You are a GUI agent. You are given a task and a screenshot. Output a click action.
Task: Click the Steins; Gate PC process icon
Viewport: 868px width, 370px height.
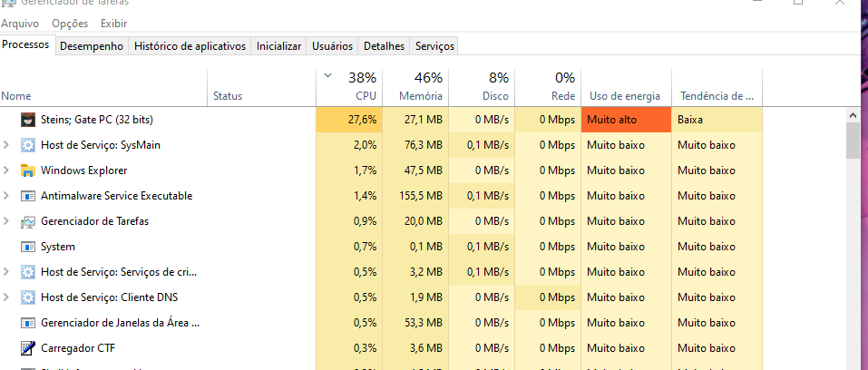tap(27, 119)
